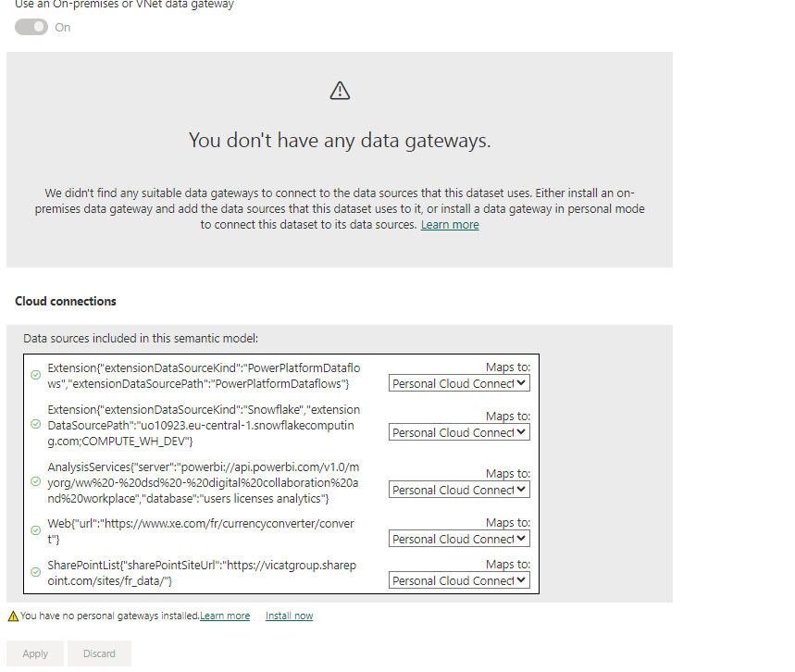
Task: Open Maps to dropdown for Web xe.com source
Action: (459, 539)
